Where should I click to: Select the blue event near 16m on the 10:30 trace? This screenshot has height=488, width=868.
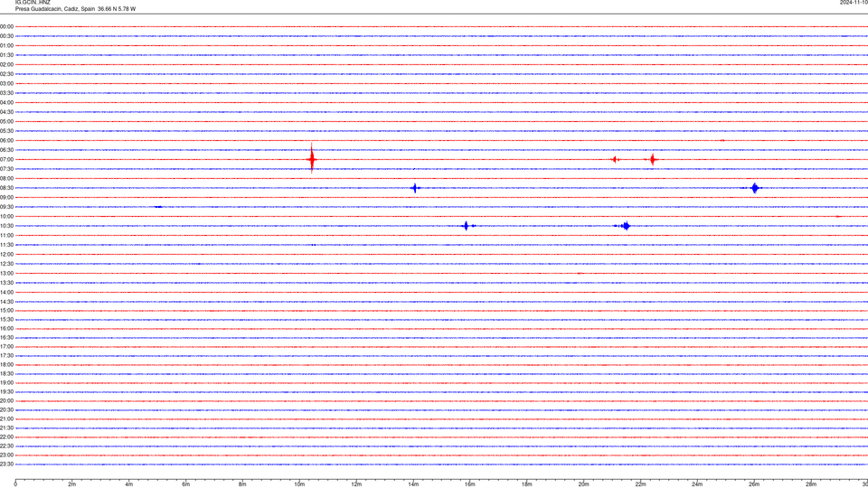tap(467, 226)
